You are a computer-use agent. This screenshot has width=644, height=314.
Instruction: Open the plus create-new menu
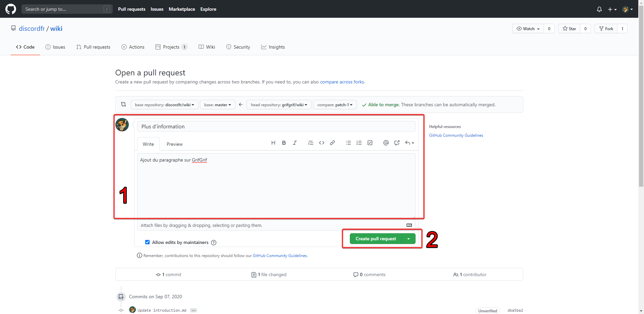click(612, 9)
